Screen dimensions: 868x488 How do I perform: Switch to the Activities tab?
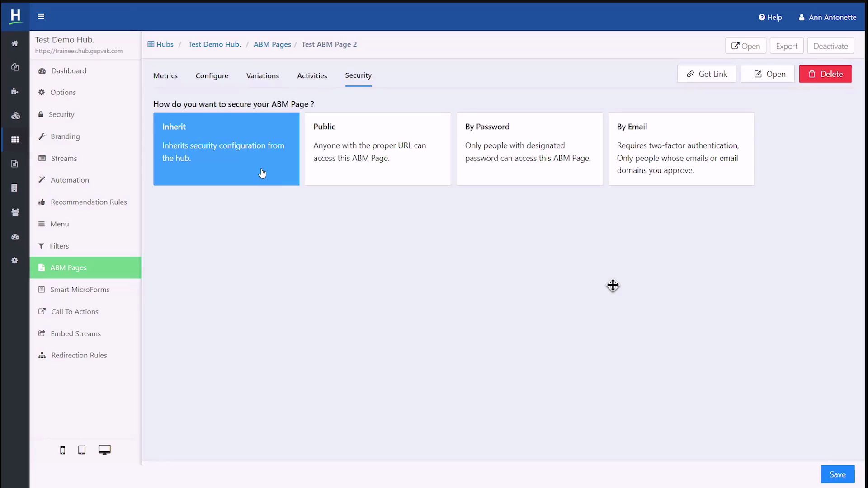click(312, 75)
